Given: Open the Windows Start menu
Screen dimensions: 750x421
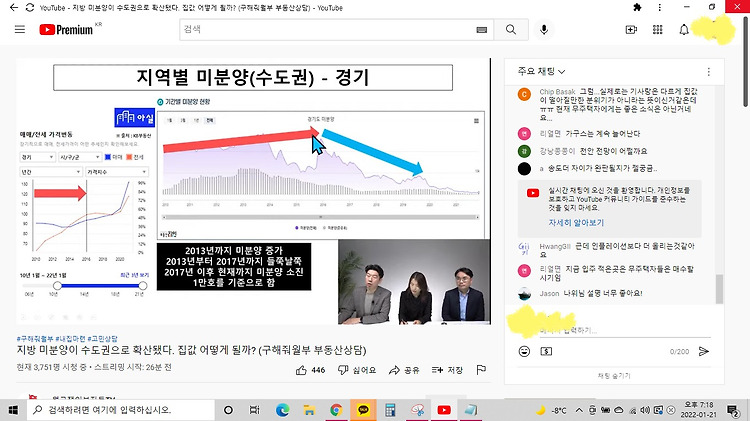Looking at the screenshot, I should [x=13, y=410].
